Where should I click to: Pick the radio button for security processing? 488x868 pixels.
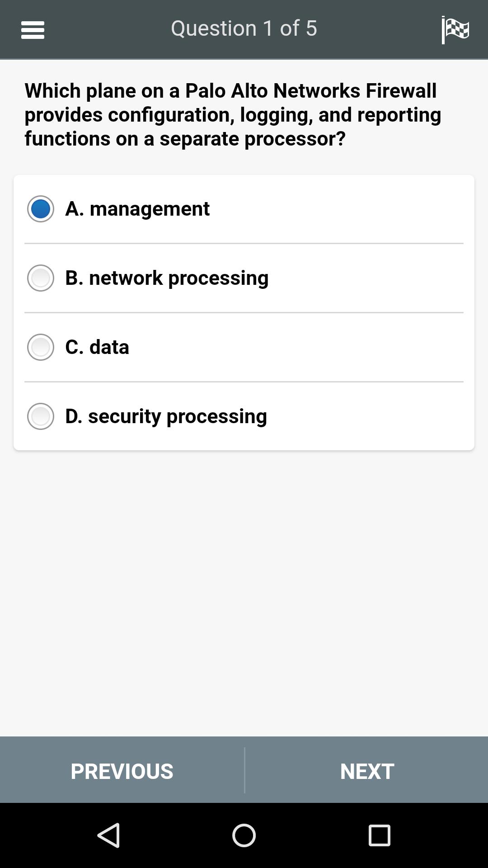(x=41, y=416)
